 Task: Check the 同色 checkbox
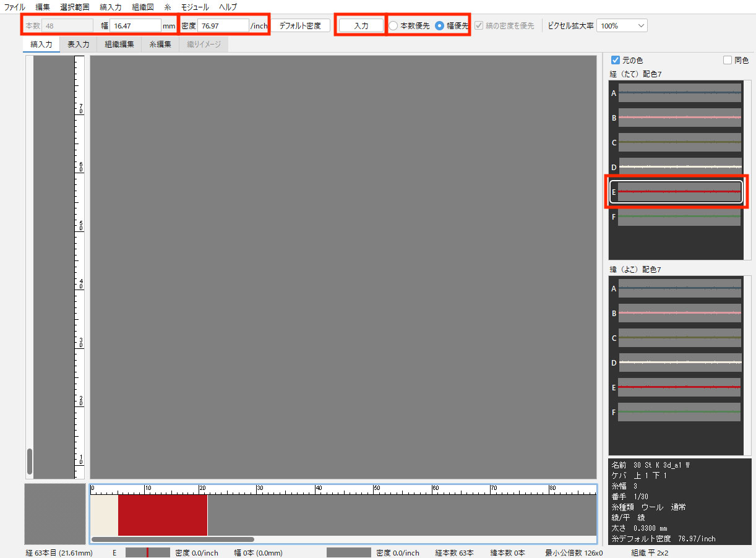[728, 60]
